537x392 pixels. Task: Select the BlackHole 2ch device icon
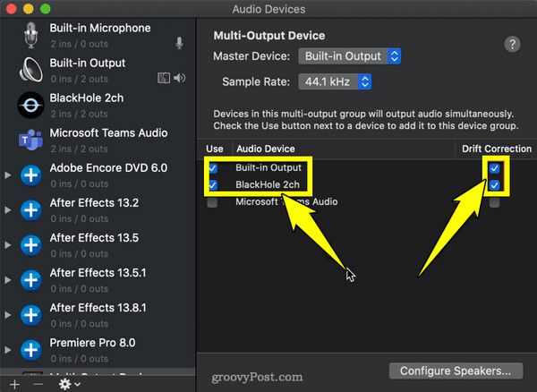pyautogui.click(x=30, y=105)
